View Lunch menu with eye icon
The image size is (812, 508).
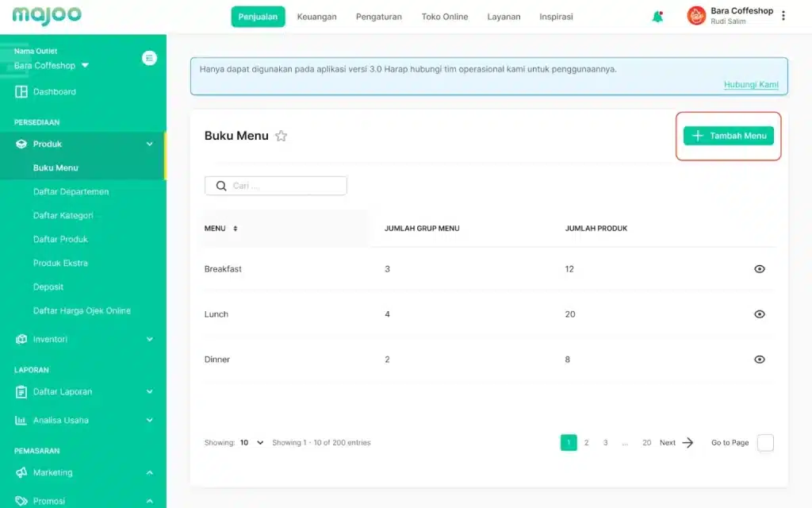(x=759, y=314)
